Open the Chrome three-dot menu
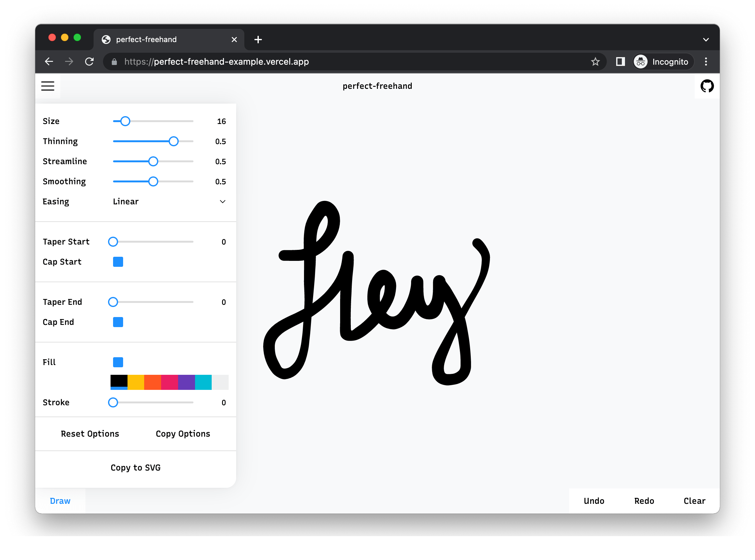 pos(706,62)
